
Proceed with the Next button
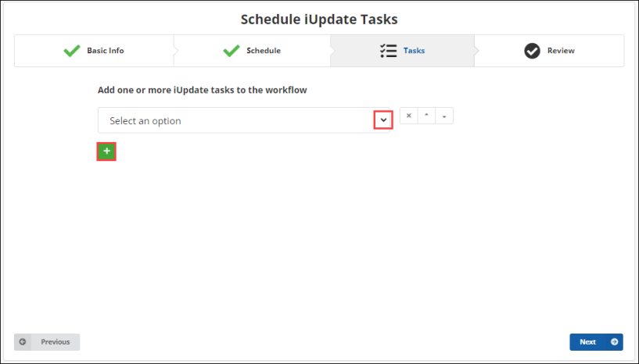(588, 342)
